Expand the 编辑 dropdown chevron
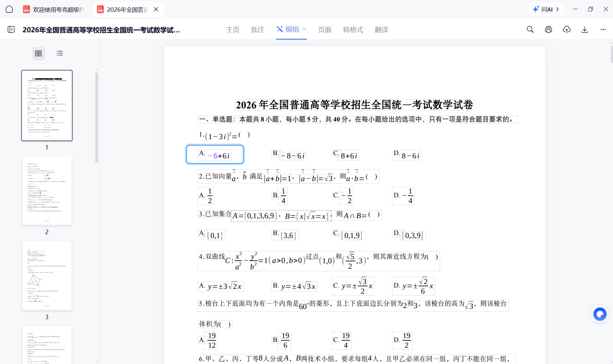The width and height of the screenshot is (613, 364). click(x=304, y=29)
